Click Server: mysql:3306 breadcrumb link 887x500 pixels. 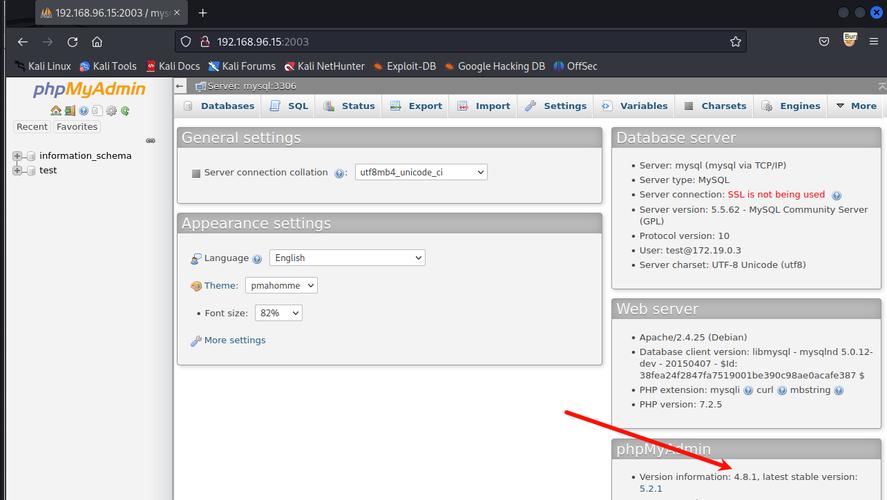(x=252, y=86)
